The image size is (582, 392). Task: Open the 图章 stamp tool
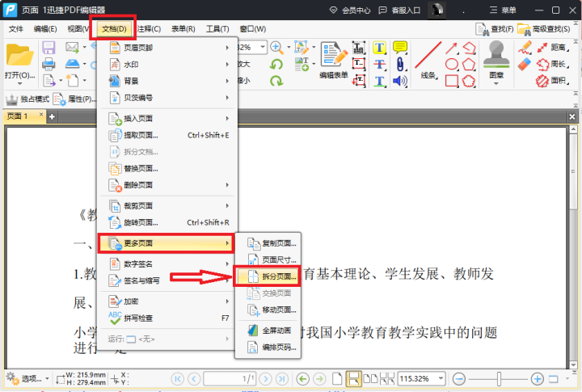pos(496,61)
